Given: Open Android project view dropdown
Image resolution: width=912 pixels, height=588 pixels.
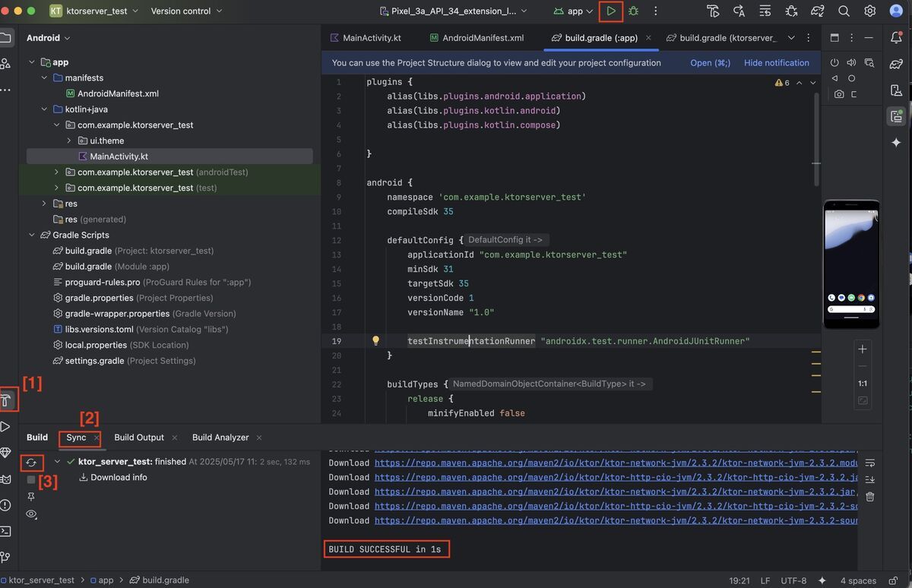Looking at the screenshot, I should click(x=49, y=38).
